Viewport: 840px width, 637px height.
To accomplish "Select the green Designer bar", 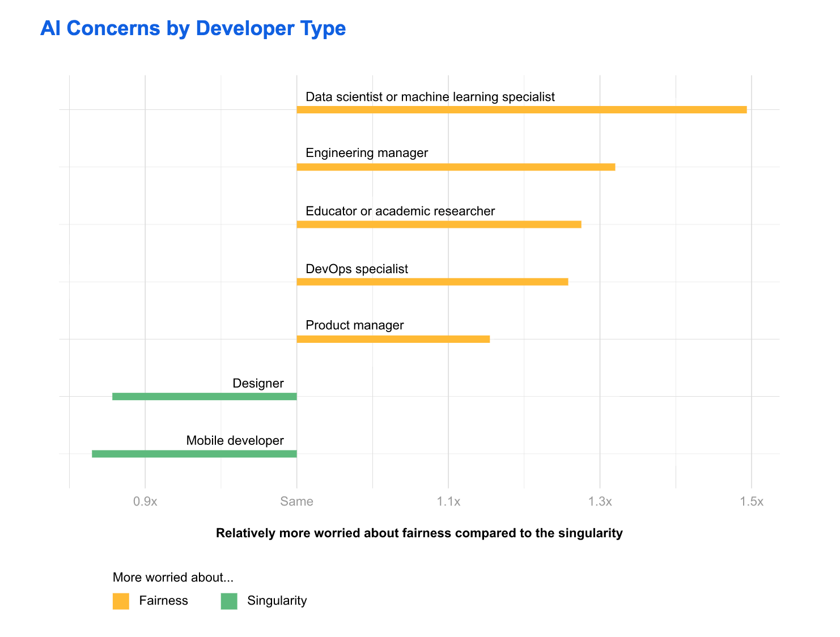I will point(204,396).
